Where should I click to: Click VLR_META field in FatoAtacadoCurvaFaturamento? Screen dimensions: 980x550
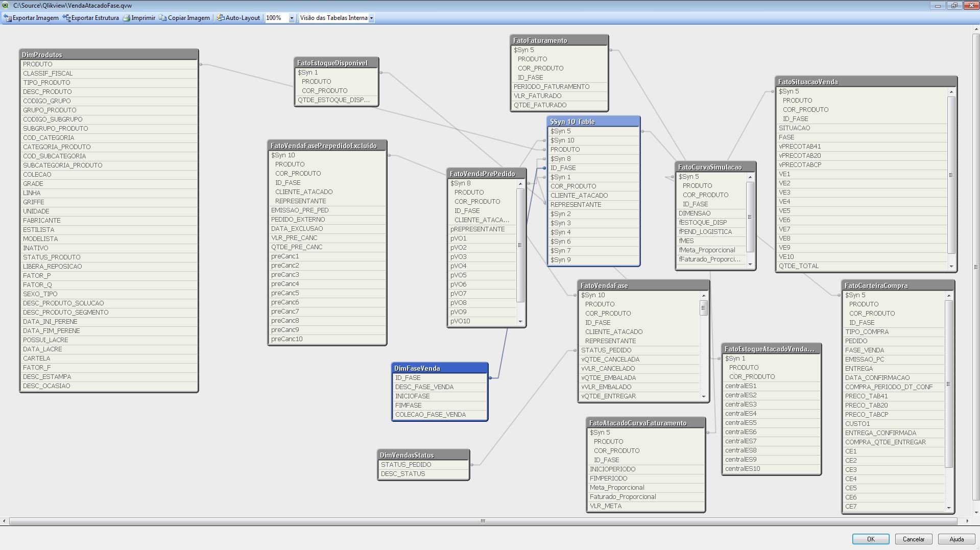point(646,506)
